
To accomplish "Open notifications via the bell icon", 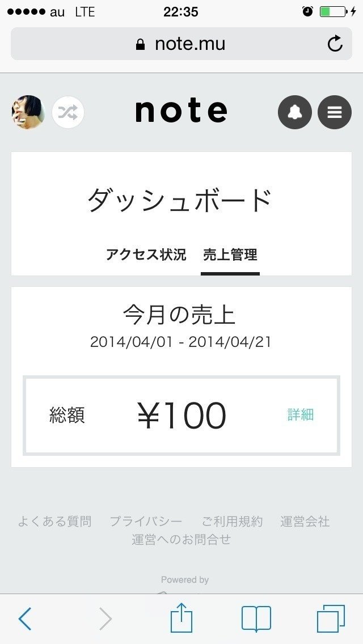I will 294,112.
